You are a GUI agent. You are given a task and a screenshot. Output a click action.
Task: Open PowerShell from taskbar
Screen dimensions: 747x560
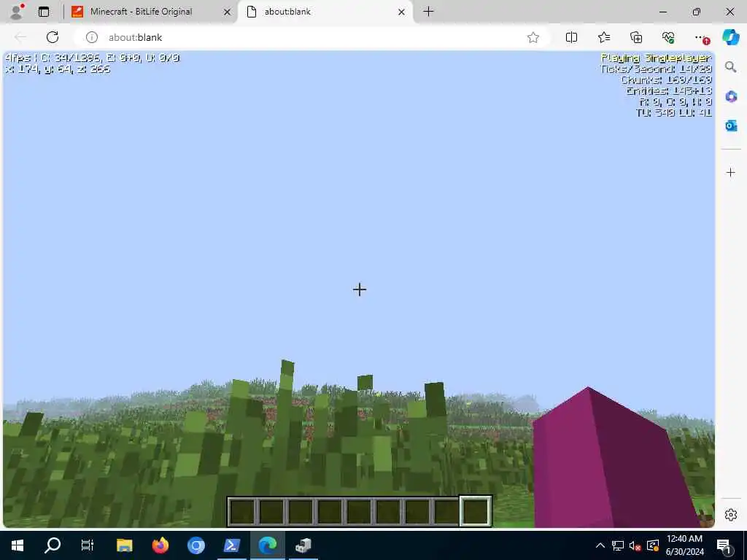pos(231,545)
